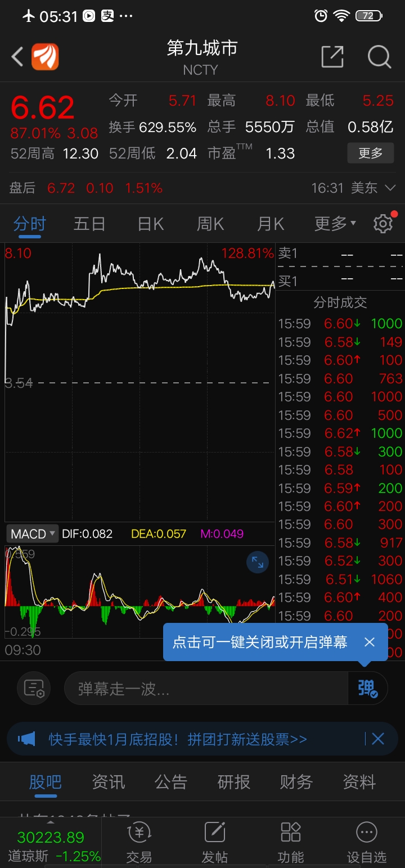Tap the 6.62 current price
The image size is (405, 868).
point(43,107)
